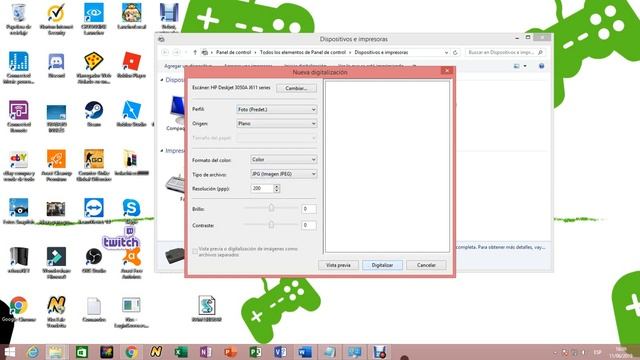This screenshot has height=360, width=640.
Task: Open the Counter-Strike GO desktop icon
Action: point(94,165)
